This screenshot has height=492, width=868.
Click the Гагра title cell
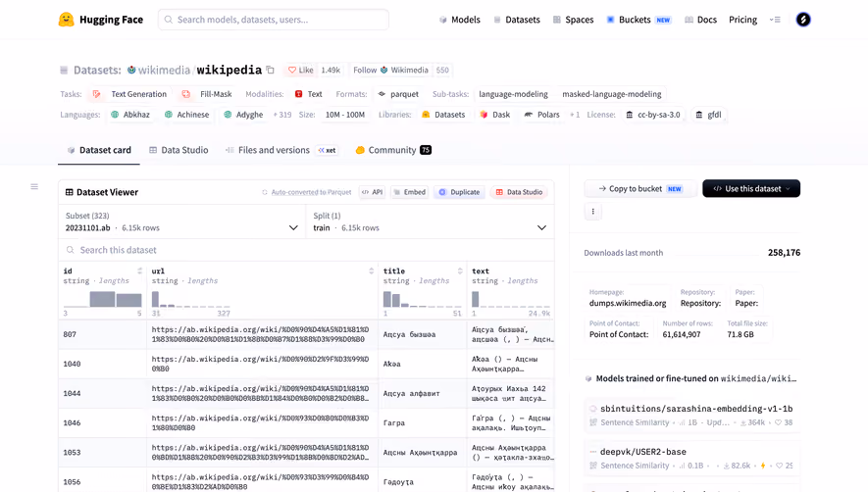pos(423,422)
